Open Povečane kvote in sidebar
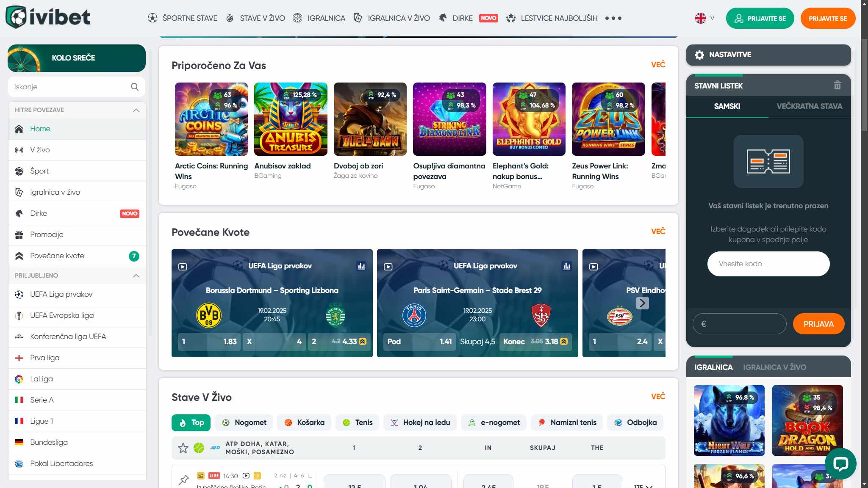This screenshot has height=488, width=868. 77,256
